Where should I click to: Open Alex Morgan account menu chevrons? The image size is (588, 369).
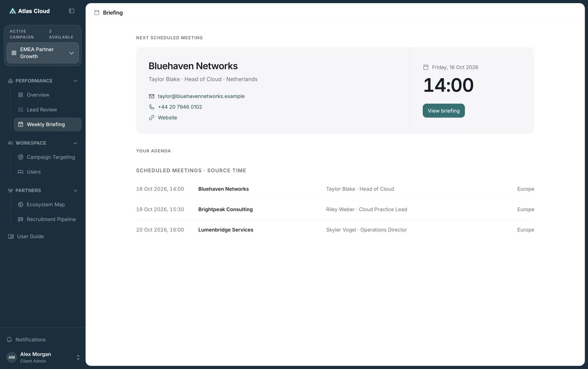[78, 357]
